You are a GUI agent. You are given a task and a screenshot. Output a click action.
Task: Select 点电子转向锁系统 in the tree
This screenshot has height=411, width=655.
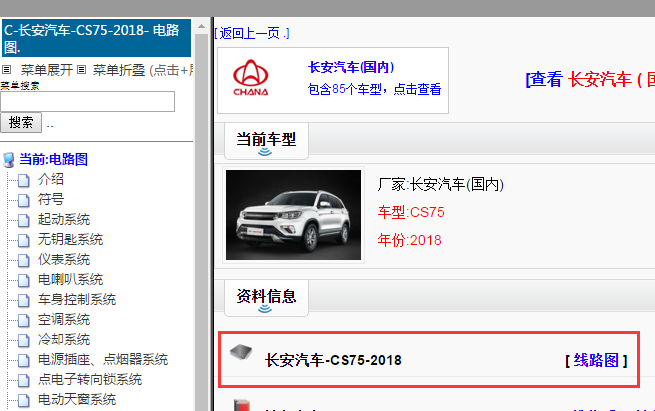90,379
